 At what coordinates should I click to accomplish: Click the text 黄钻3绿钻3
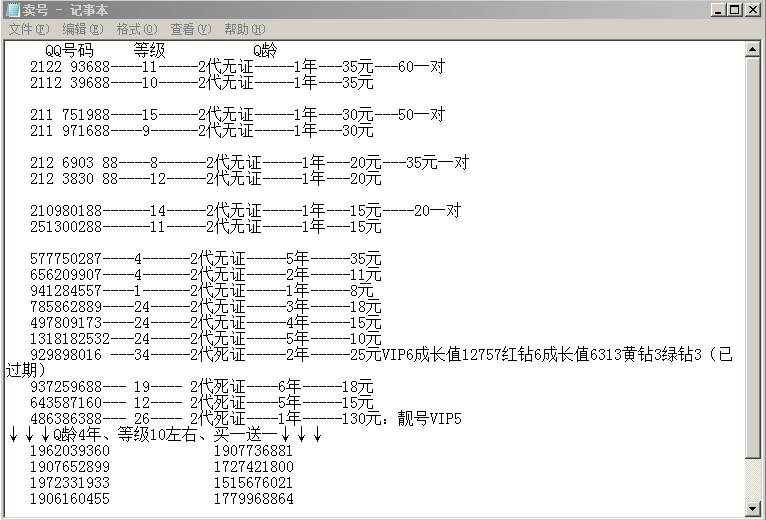[x=662, y=355]
